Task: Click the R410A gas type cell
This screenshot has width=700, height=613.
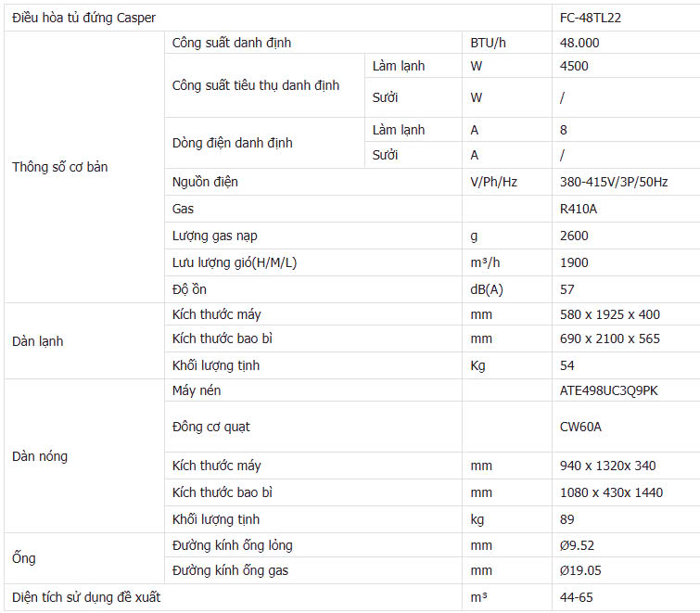Action: pos(626,209)
